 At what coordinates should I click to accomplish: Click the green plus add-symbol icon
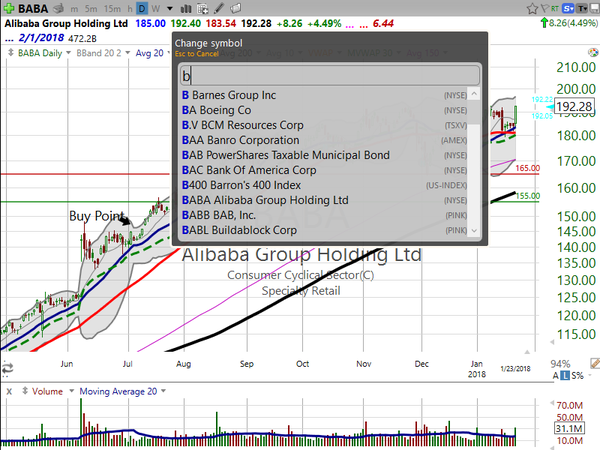click(x=8, y=8)
